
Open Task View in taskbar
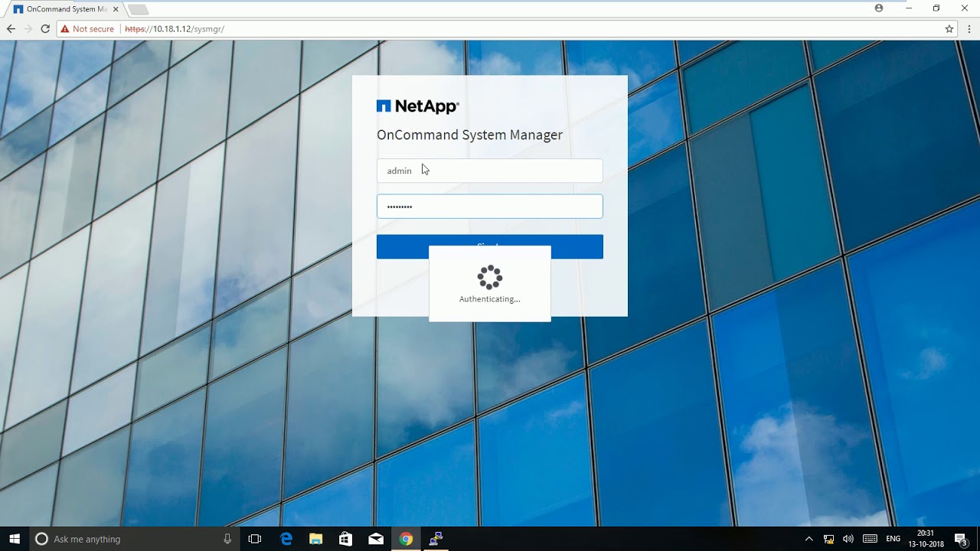pos(255,539)
